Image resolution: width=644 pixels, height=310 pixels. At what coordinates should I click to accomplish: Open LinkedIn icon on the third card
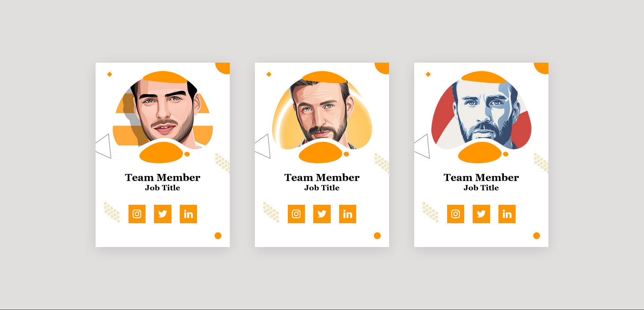pos(507,214)
